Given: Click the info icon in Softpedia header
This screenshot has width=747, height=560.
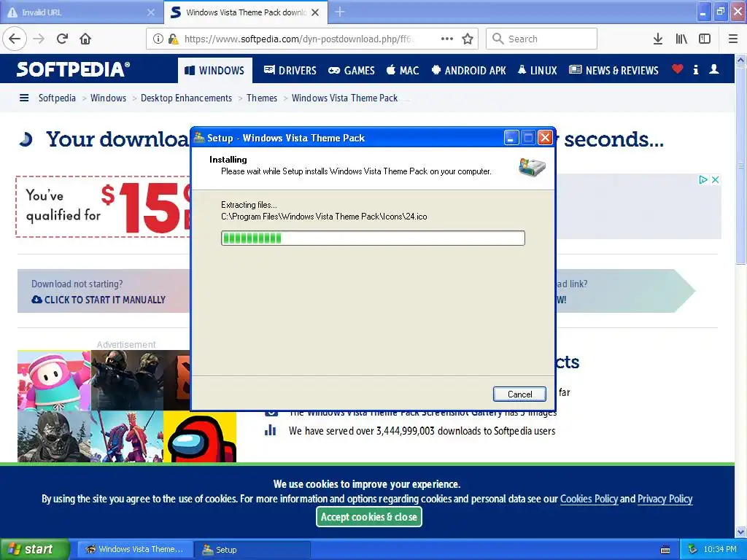Looking at the screenshot, I should pyautogui.click(x=695, y=69).
